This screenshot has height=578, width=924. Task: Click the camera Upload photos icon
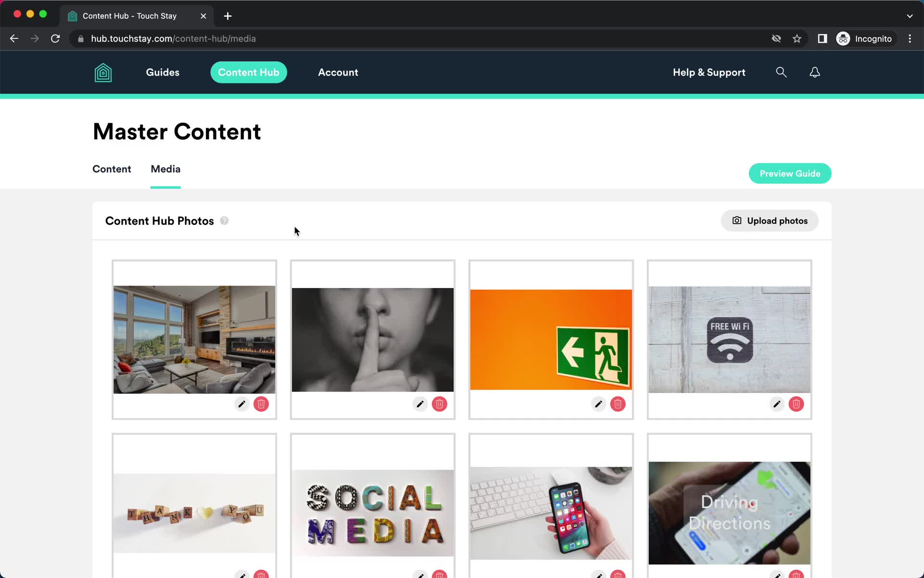click(737, 221)
